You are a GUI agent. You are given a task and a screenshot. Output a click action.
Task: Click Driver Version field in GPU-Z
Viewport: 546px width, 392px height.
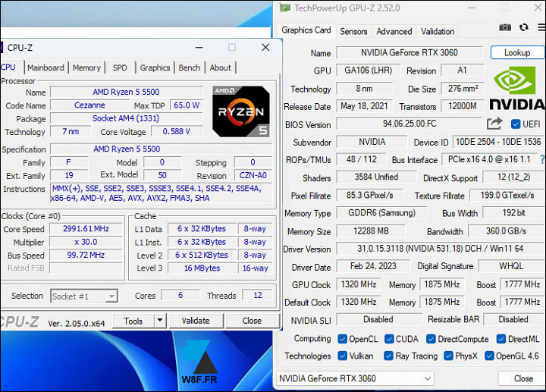[x=440, y=248]
